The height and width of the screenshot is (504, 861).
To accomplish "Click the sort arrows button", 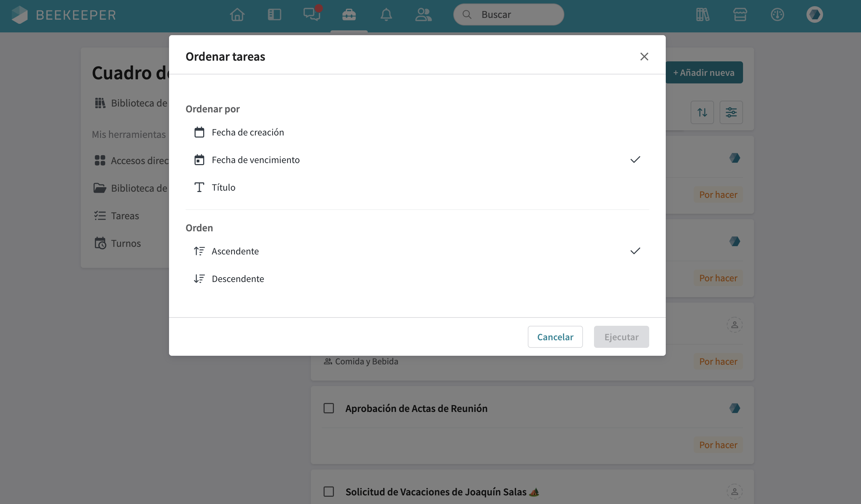I will point(702,112).
